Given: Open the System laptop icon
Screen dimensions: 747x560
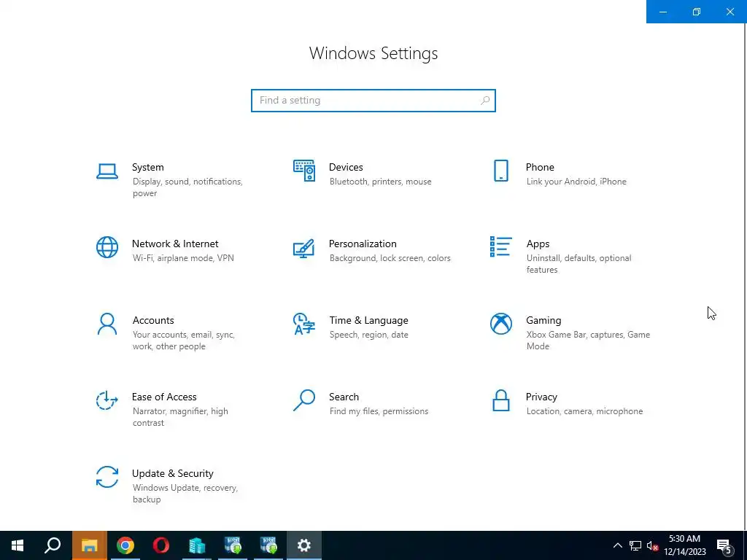Looking at the screenshot, I should point(107,171).
